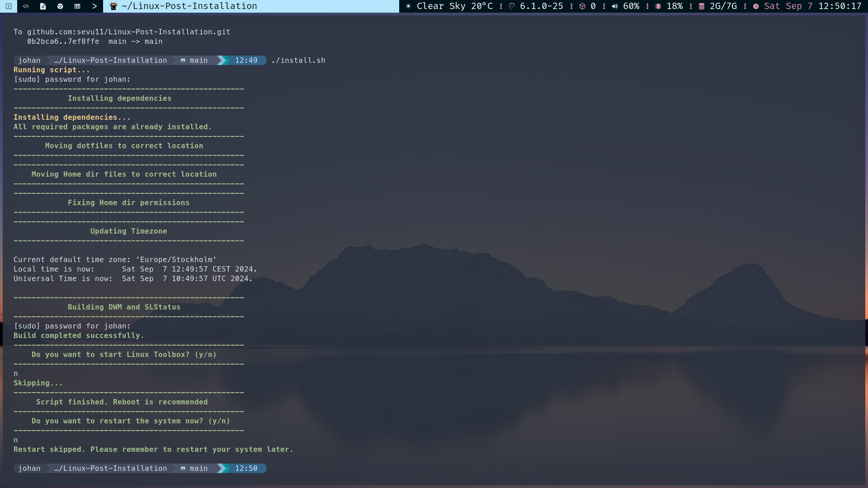Click the layout symbol arrow in bar
This screenshot has width=868, height=488.
(94, 6)
